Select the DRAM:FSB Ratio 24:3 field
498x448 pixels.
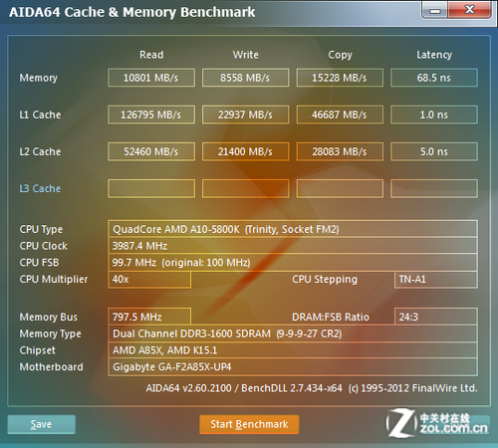[436, 317]
